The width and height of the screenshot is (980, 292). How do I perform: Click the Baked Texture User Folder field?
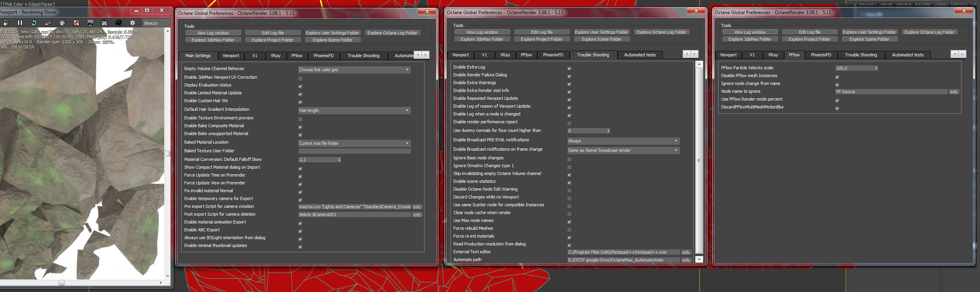(354, 151)
